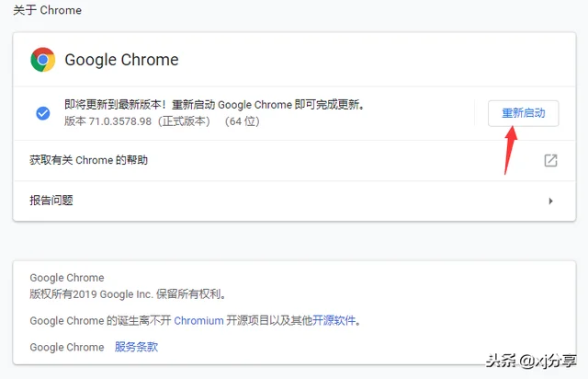
Task: Open the 服务条款 terms link
Action: click(137, 347)
